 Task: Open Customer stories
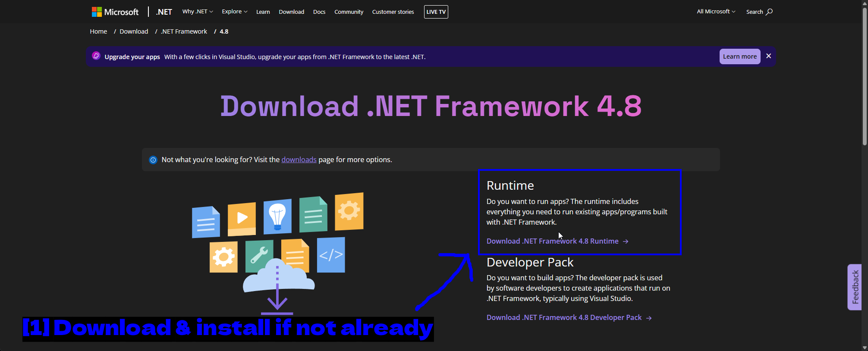coord(393,12)
